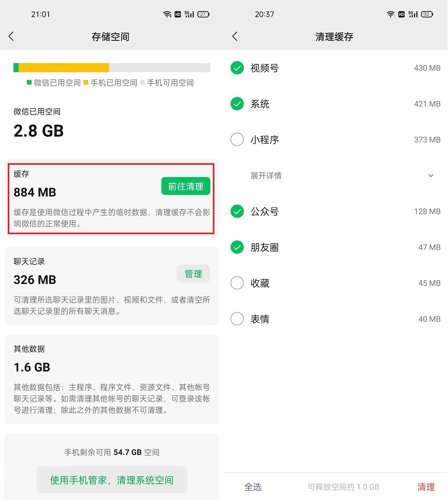
Task: Select the 小程序 cache item
Action: pos(237,139)
